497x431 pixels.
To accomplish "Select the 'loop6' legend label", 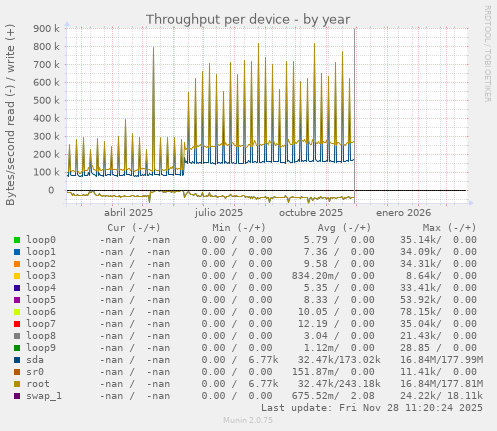I will pyautogui.click(x=41, y=312).
